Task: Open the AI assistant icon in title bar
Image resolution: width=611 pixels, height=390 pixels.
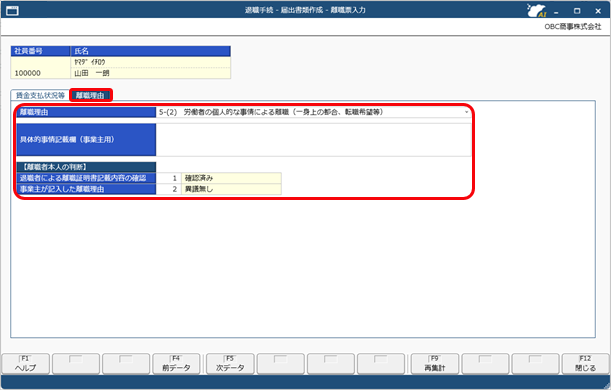Action: [x=537, y=11]
